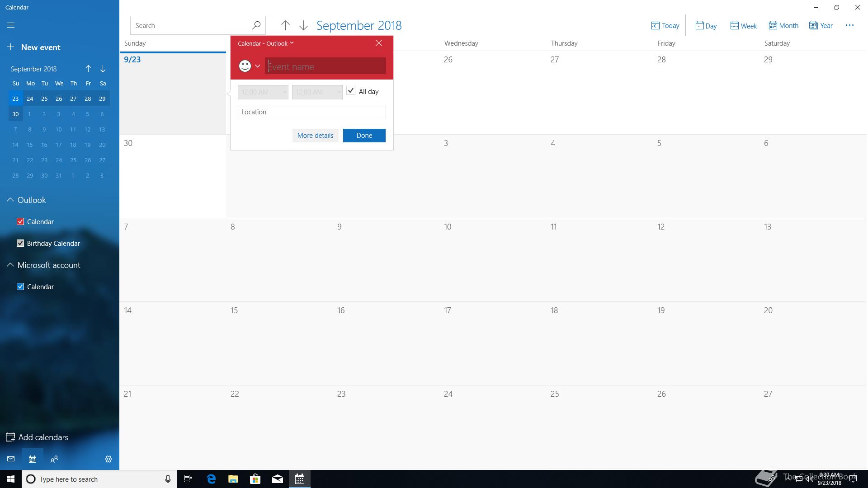Click the search magnifier icon
Screen dimensions: 868x488
pos(256,25)
